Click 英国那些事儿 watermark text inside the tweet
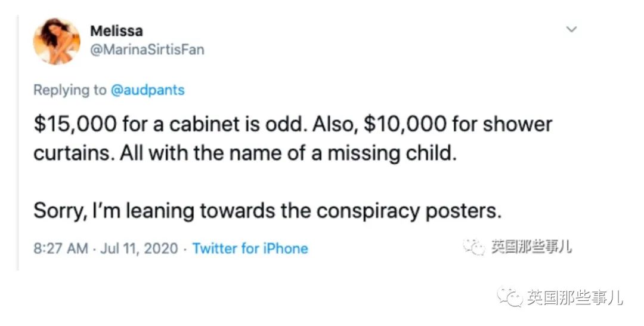644x326 pixels. pyautogui.click(x=531, y=247)
